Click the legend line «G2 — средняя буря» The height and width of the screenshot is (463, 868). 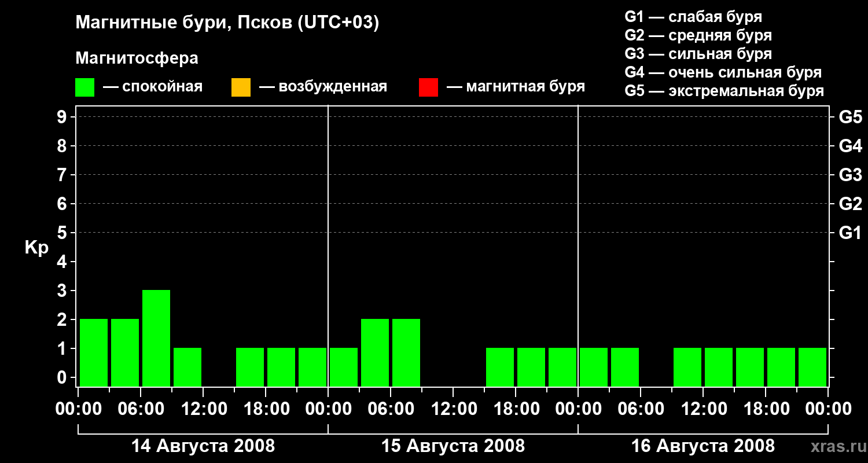(698, 35)
